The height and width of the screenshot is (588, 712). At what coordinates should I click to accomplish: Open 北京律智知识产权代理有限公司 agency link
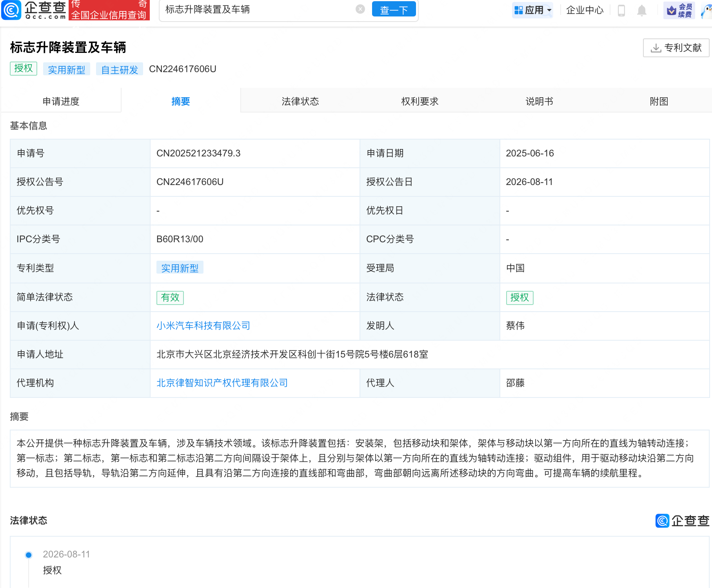click(x=222, y=383)
